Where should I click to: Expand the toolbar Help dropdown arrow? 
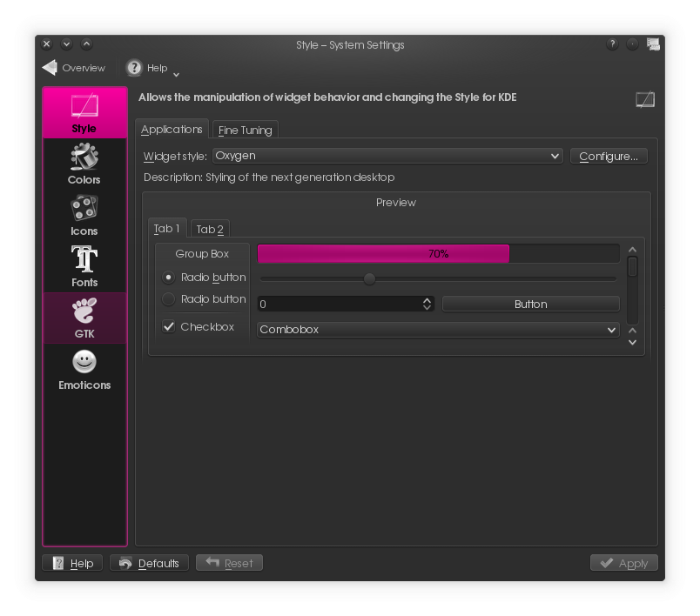(177, 75)
